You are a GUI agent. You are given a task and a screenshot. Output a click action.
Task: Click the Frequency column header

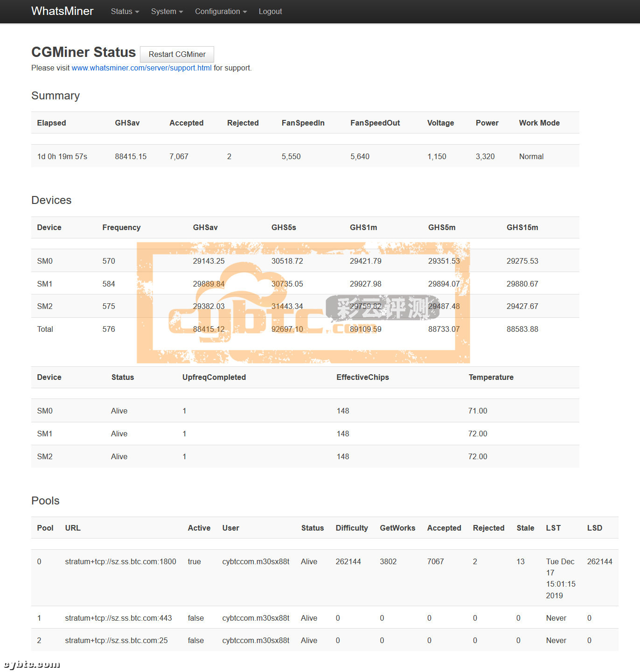click(x=122, y=227)
